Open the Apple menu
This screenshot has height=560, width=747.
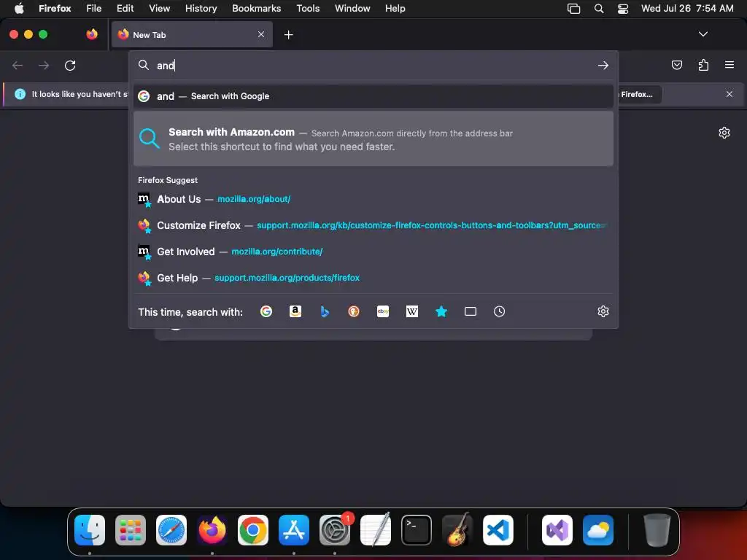[x=19, y=8]
